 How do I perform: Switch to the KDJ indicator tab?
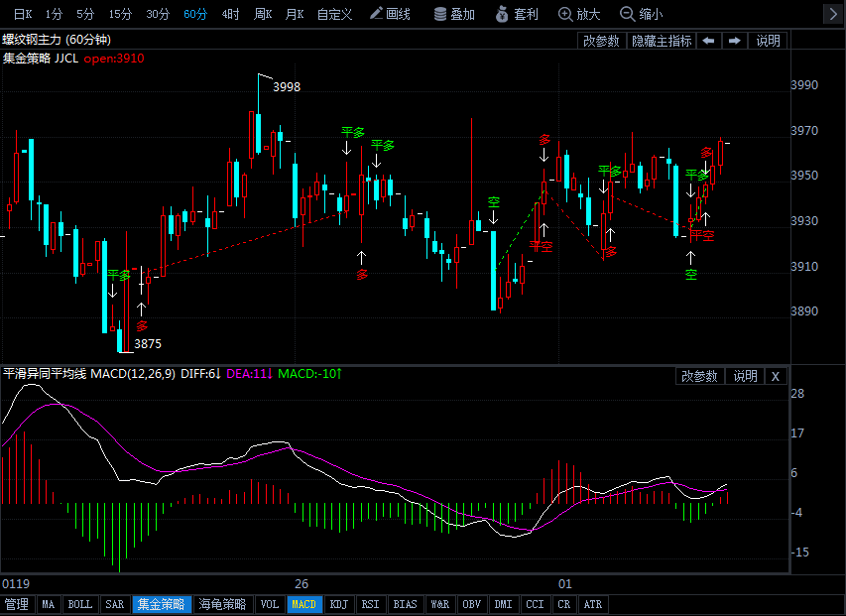pos(338,604)
